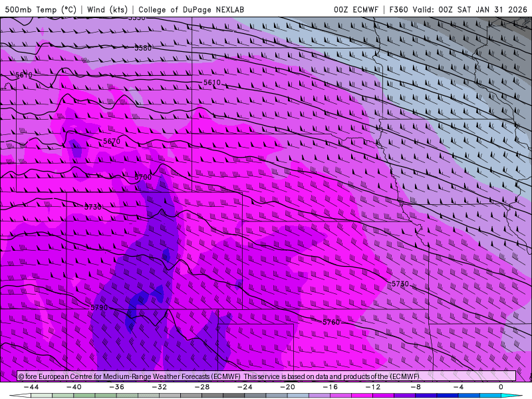Click the -20 color scale label

(x=288, y=387)
